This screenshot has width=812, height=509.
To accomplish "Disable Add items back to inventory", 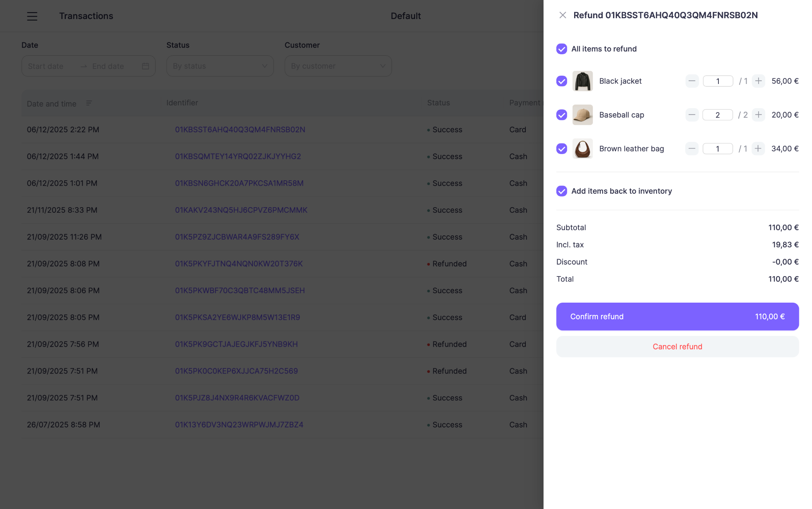I will click(561, 191).
